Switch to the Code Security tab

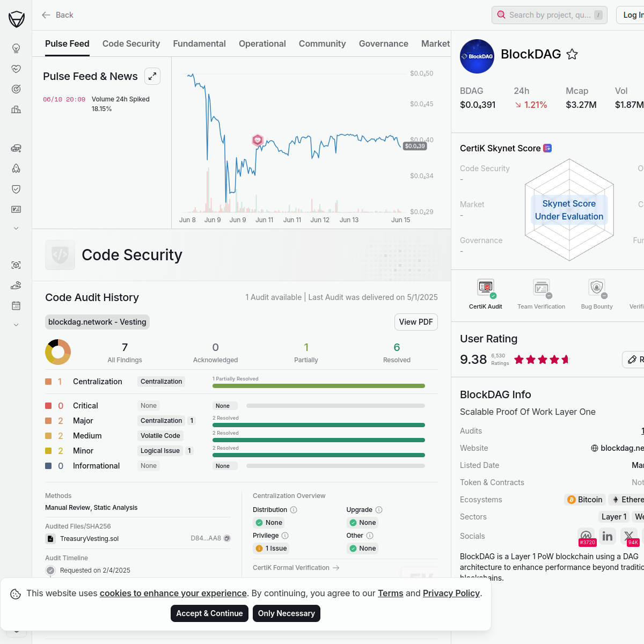(x=131, y=44)
